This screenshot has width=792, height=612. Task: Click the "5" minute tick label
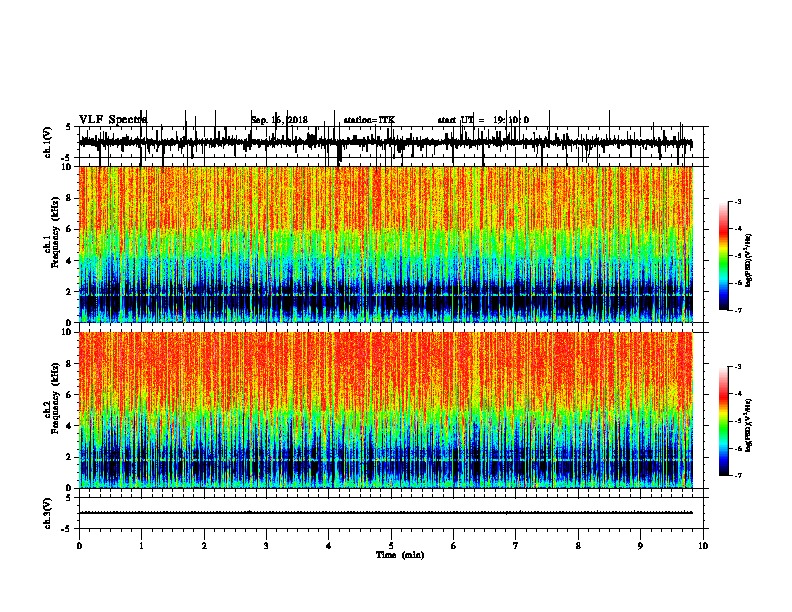pos(391,546)
